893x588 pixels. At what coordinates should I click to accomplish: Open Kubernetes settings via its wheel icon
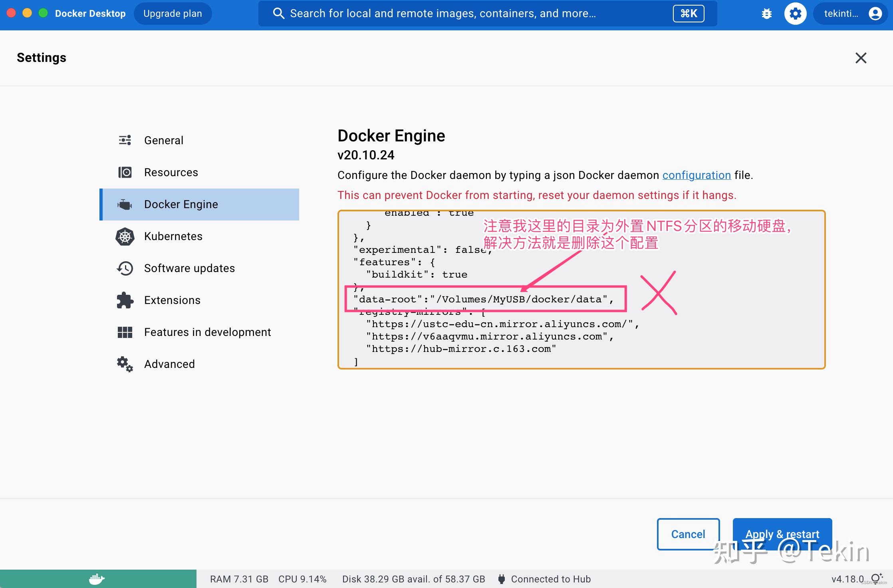click(124, 236)
